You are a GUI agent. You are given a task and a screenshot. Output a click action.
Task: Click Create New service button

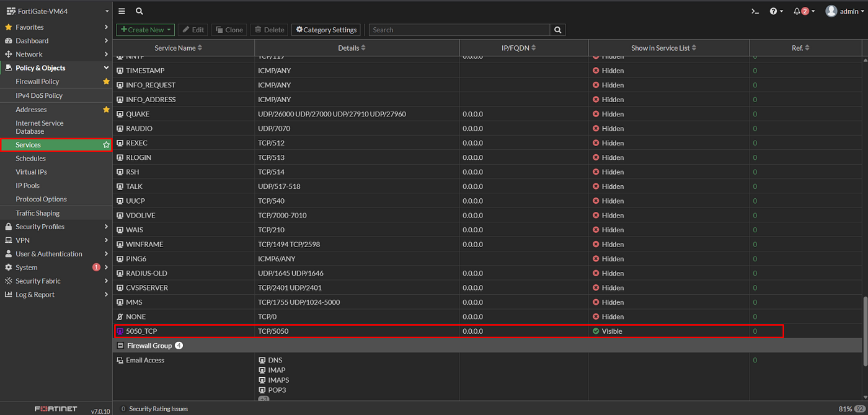point(146,30)
